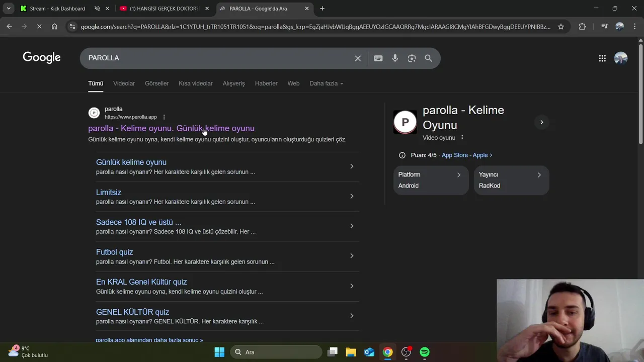Open the media control icon in toolbar

(604, 27)
